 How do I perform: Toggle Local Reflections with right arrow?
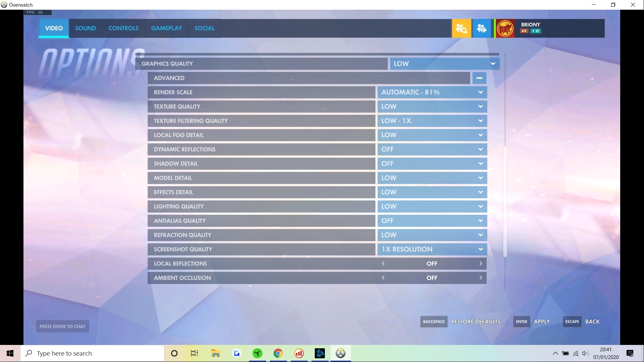click(x=480, y=264)
